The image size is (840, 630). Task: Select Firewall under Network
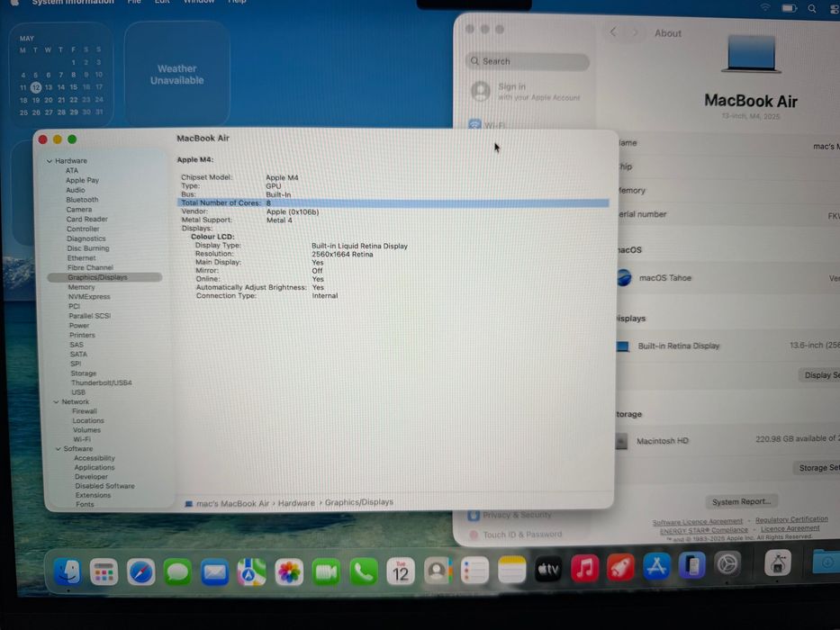click(85, 411)
